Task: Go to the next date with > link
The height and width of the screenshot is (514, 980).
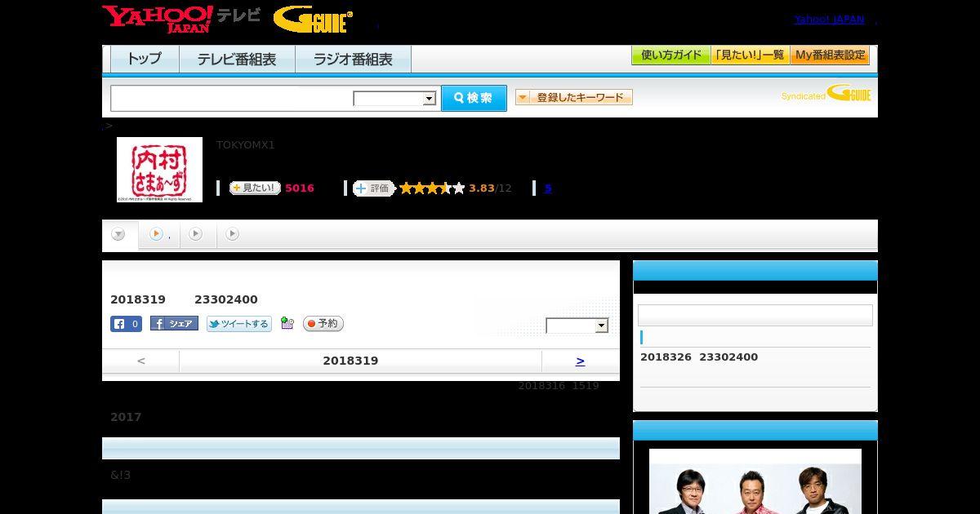Action: click(580, 361)
